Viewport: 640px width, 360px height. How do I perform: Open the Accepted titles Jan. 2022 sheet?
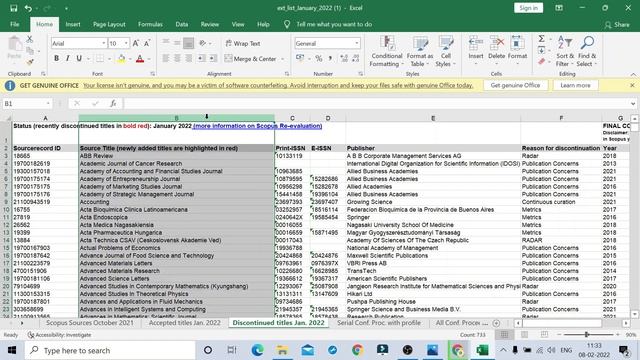tap(184, 322)
